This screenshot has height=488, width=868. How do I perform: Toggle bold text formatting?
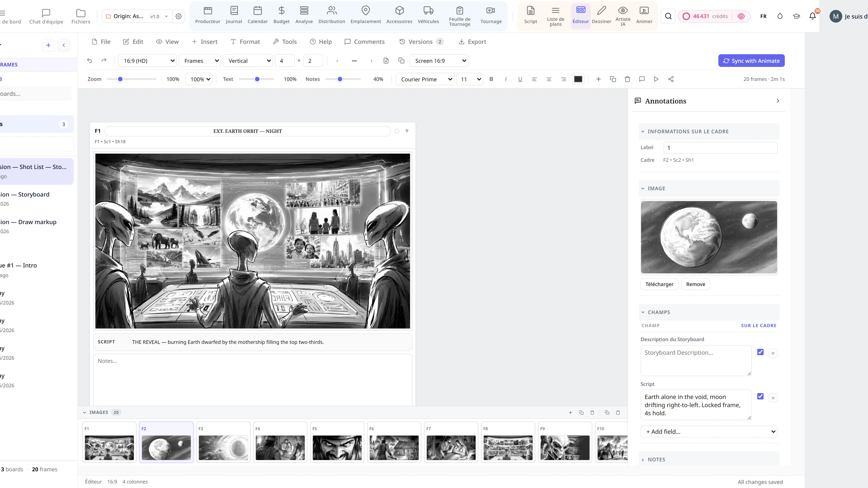(491, 79)
